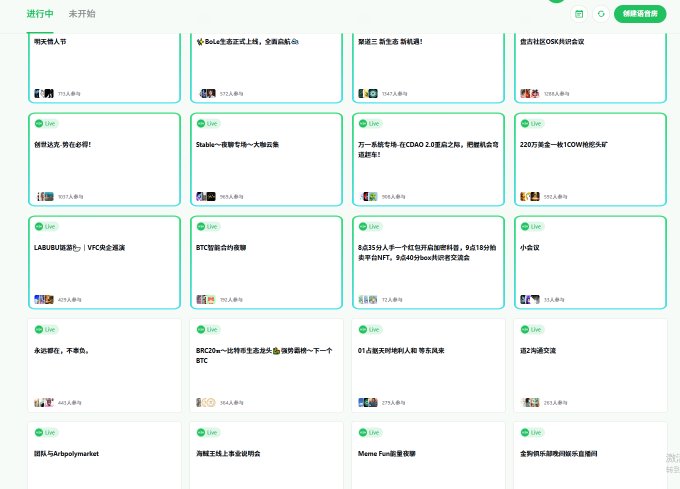The image size is (680, 489).
Task: Open the Stable~夜聊专场 room title
Action: (x=237, y=145)
